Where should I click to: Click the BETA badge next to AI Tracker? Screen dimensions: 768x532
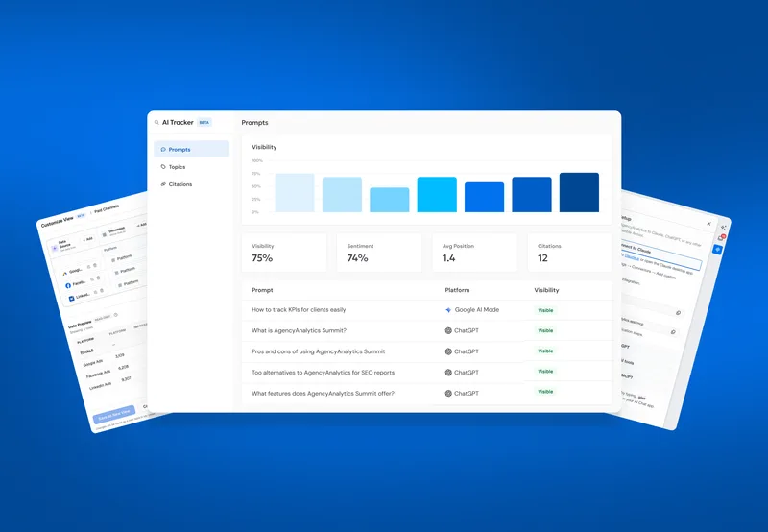point(204,123)
